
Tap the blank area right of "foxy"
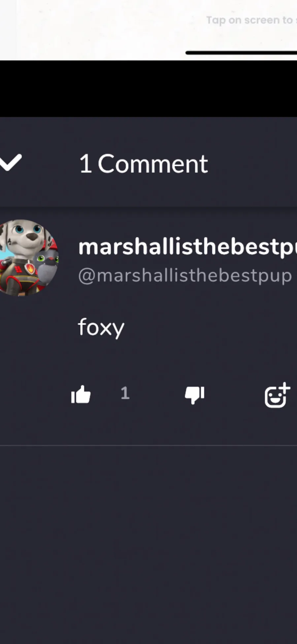[x=211, y=328]
